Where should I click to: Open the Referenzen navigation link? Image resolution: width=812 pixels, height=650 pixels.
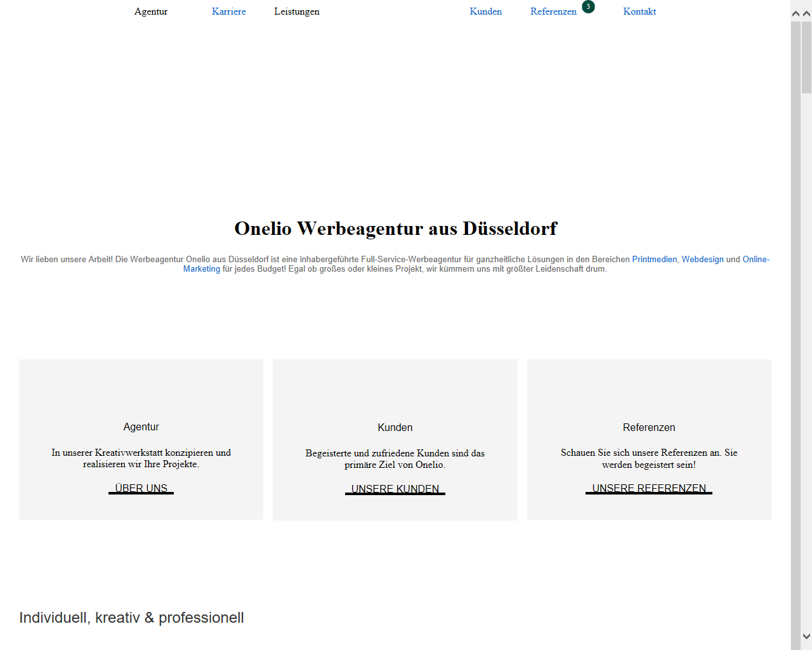(553, 11)
